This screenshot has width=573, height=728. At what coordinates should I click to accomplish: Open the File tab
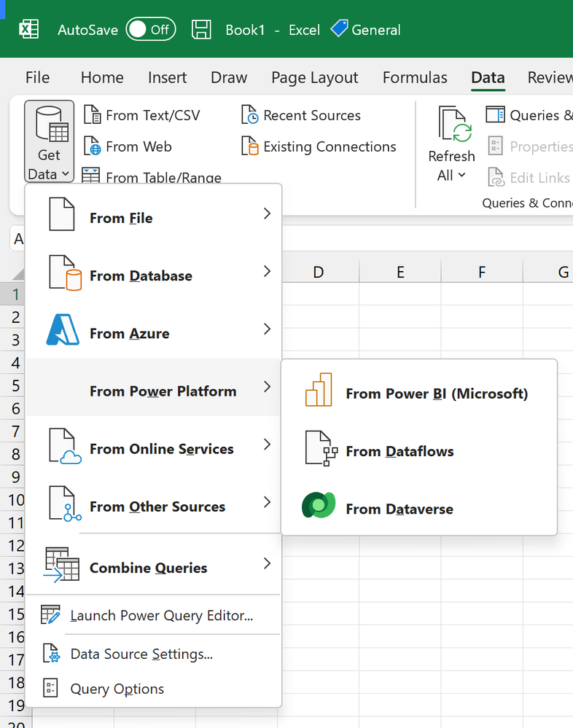(x=37, y=77)
